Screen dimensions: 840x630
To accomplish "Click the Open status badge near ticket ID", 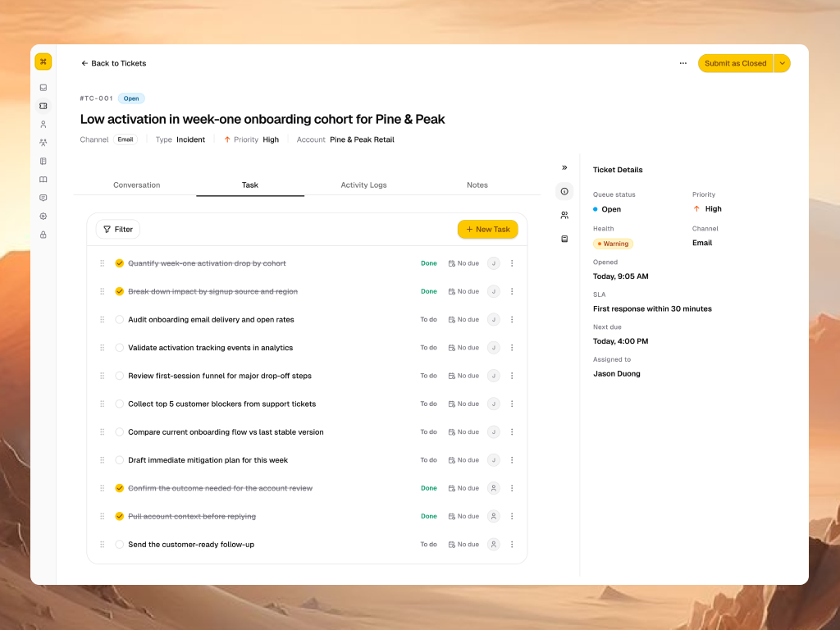I will pyautogui.click(x=131, y=98).
